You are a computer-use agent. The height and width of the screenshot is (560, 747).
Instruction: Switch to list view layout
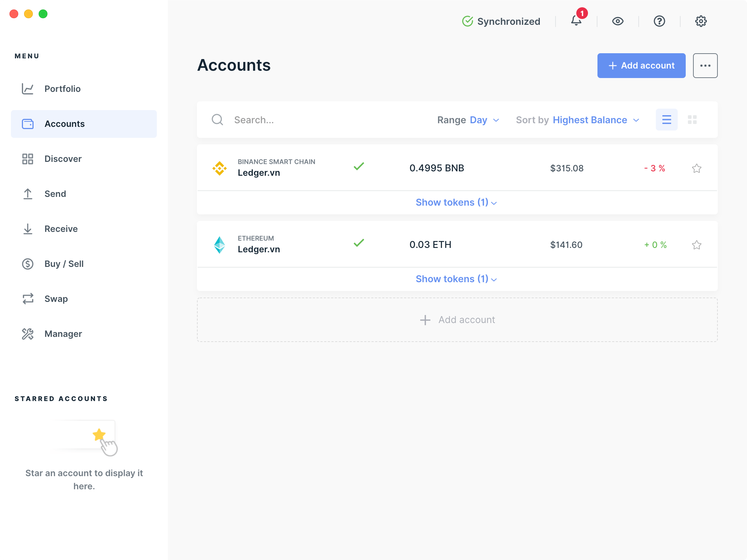pyautogui.click(x=666, y=120)
